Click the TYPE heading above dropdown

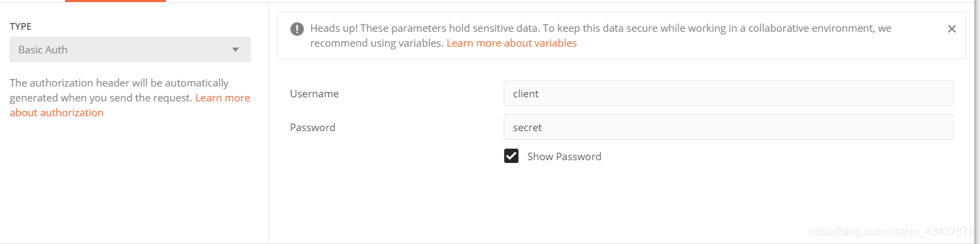coord(20,26)
